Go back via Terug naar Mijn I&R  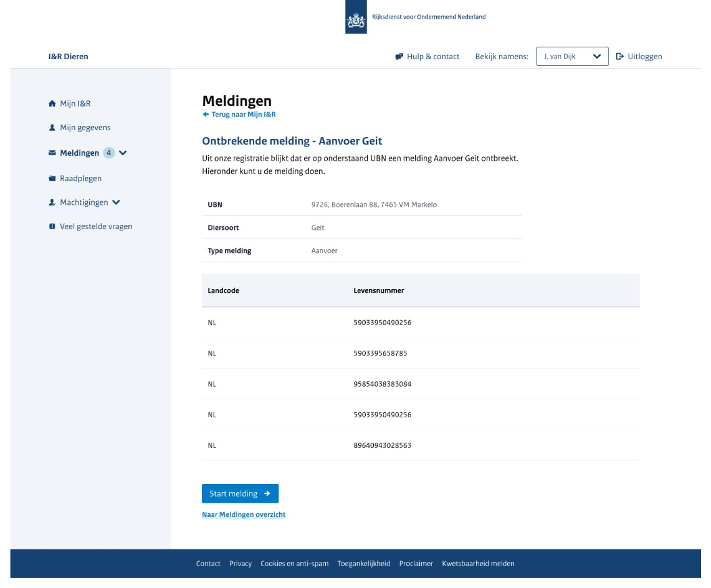point(244,114)
